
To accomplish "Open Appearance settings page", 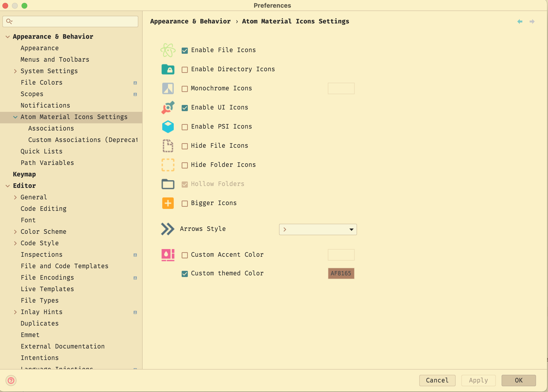I will pos(40,48).
